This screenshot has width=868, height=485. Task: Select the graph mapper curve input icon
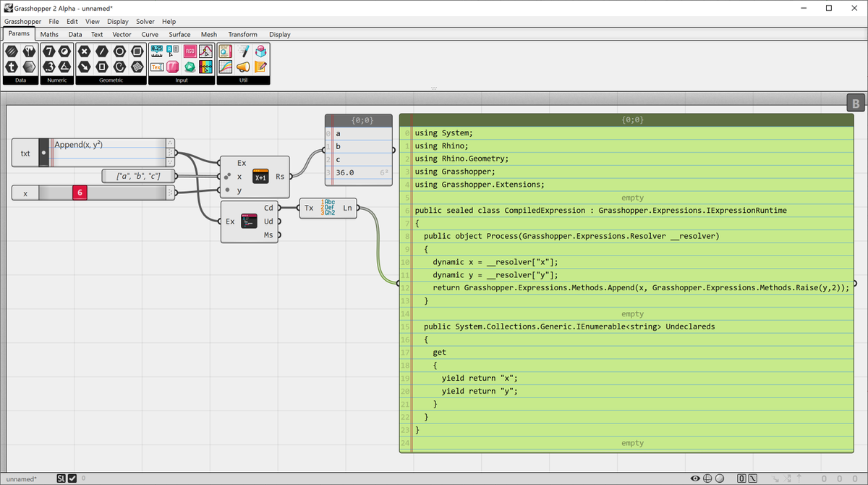(x=205, y=51)
